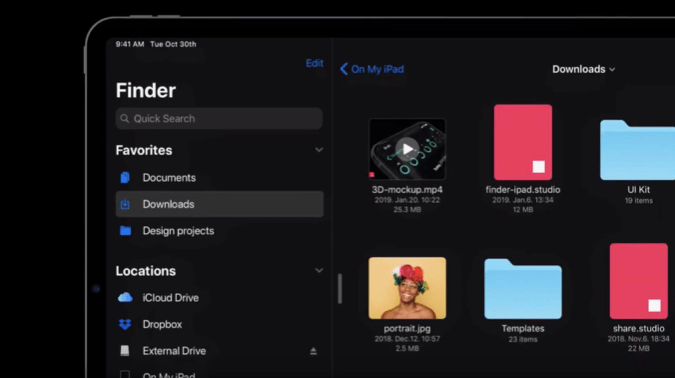
Task: Eject the External Drive
Action: click(x=313, y=351)
